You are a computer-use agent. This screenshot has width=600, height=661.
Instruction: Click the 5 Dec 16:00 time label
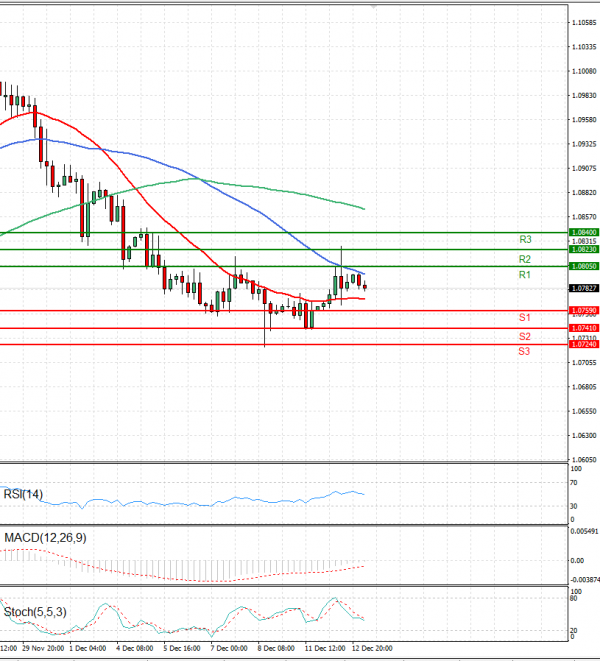[182, 648]
